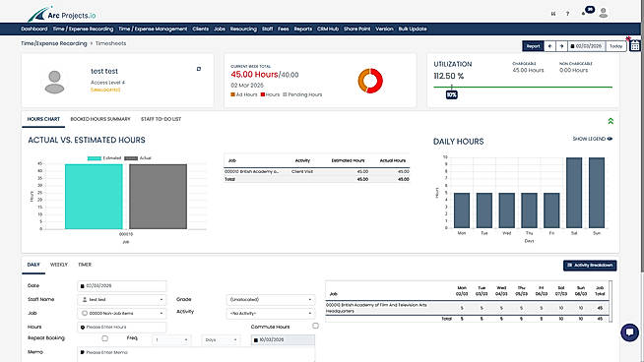Open the calendar icon at top right
Viewport: 644px width, 362px height.
pyautogui.click(x=635, y=45)
